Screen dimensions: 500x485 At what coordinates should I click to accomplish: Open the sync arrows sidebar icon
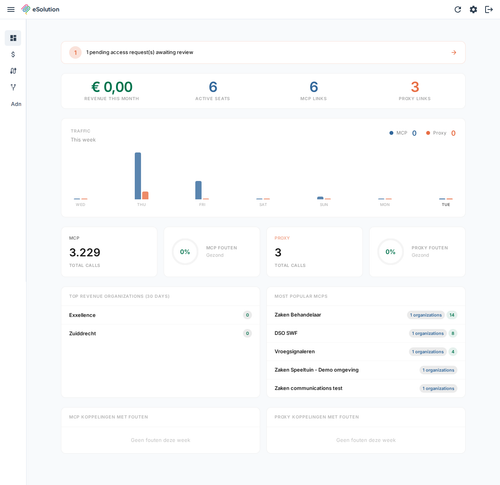click(x=13, y=71)
